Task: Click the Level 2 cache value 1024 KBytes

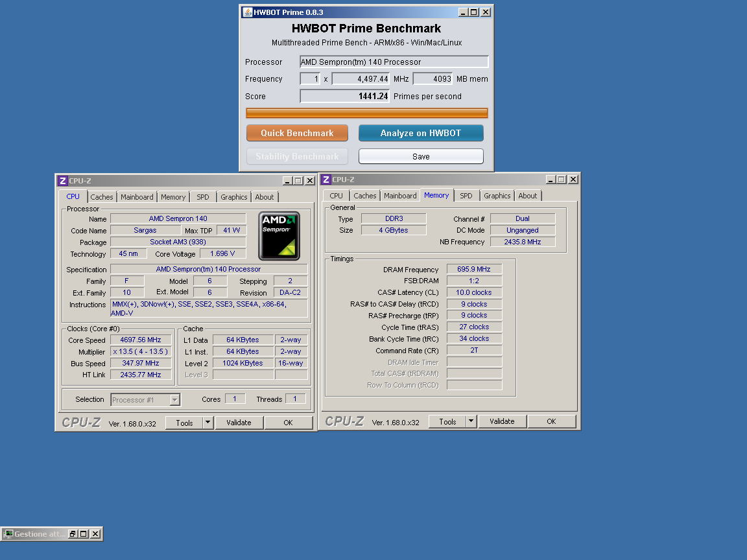Action: pyautogui.click(x=243, y=364)
